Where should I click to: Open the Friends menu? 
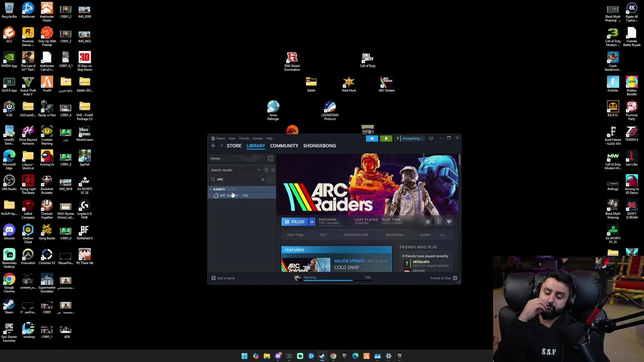(x=244, y=138)
